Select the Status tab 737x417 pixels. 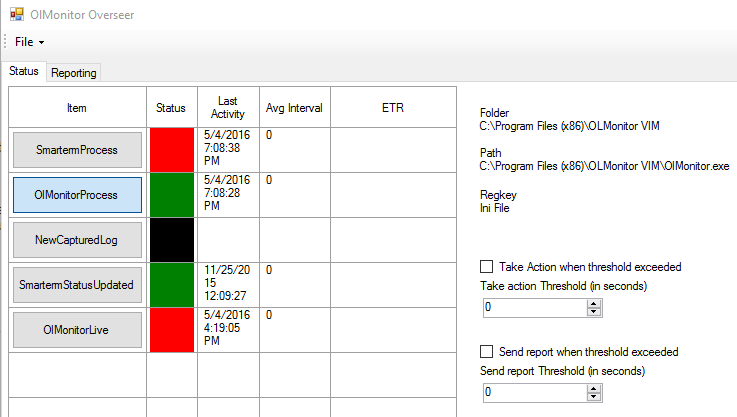click(x=24, y=72)
